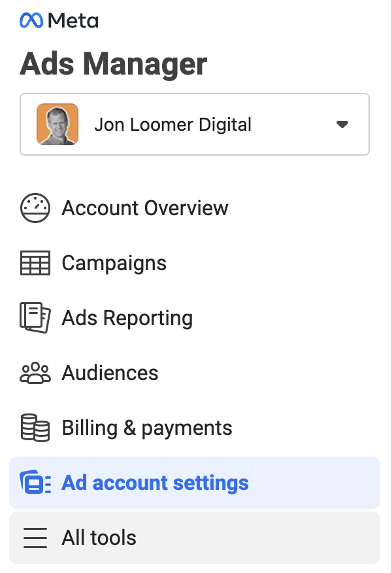392x573 pixels.
Task: Select the Audiences menu entry
Action: click(x=110, y=373)
